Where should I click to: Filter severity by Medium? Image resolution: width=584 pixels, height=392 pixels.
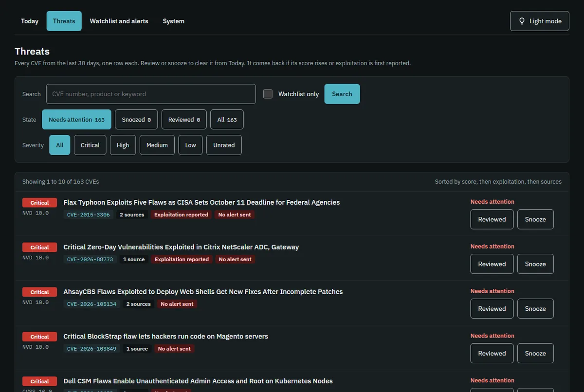[x=157, y=145]
